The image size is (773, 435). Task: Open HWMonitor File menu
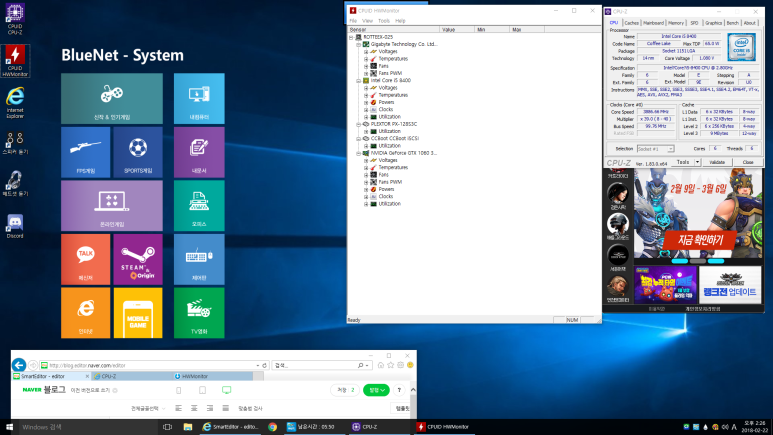353,21
